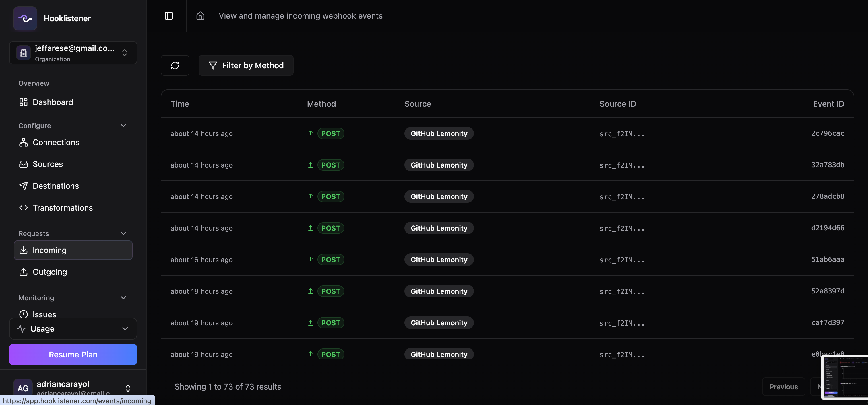Screen dimensions: 868x405
Task: Open Transformations page
Action: pyautogui.click(x=73, y=208)
